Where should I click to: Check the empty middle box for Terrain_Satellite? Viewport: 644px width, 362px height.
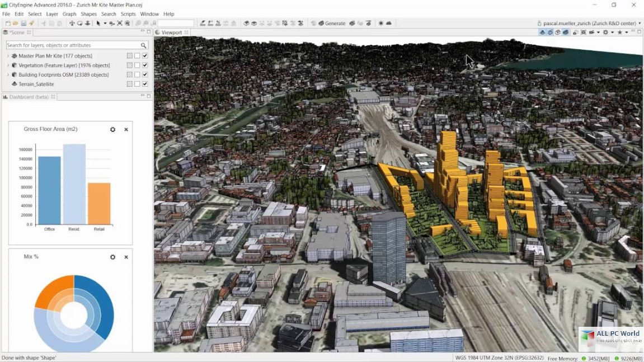click(137, 84)
